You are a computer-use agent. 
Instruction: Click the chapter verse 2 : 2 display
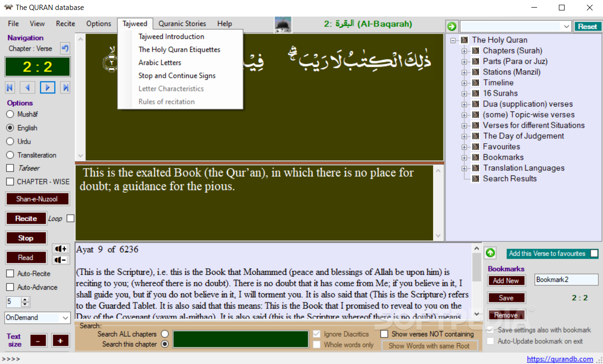coord(37,67)
